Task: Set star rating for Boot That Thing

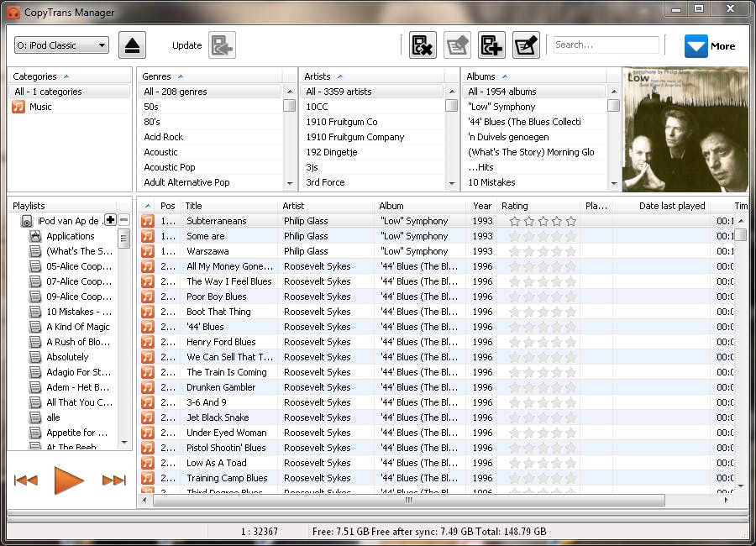Action: coord(543,312)
